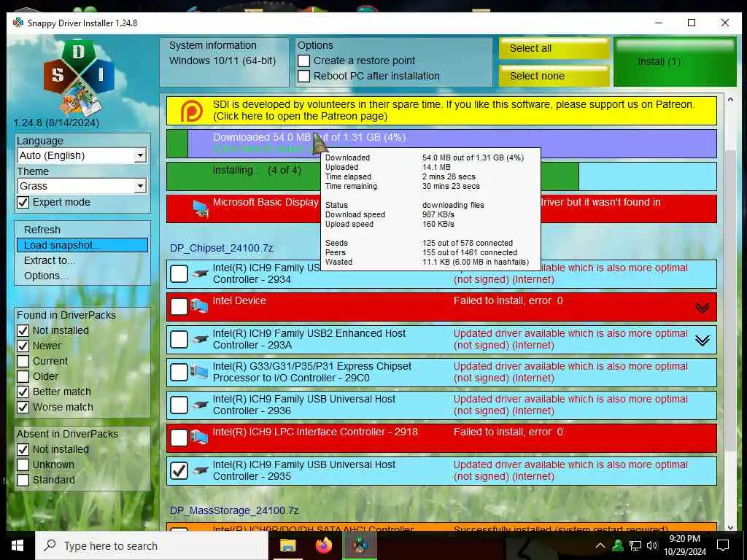Open the Windows Start menu
Viewport: 747px width, 560px height.
18,545
